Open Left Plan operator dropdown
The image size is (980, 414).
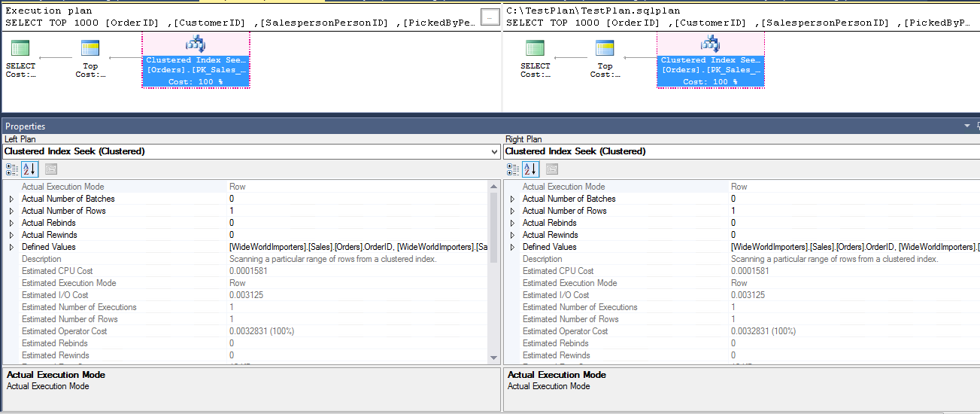coord(493,151)
